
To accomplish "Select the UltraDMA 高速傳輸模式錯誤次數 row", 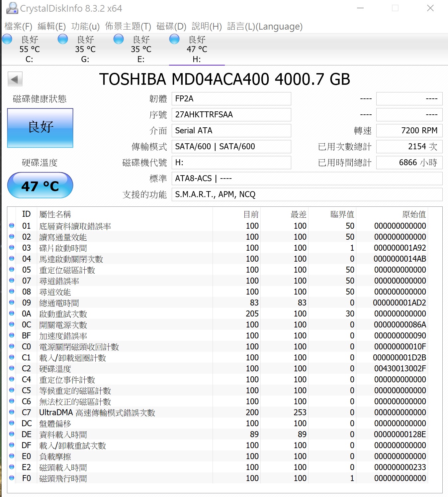I will click(x=218, y=412).
